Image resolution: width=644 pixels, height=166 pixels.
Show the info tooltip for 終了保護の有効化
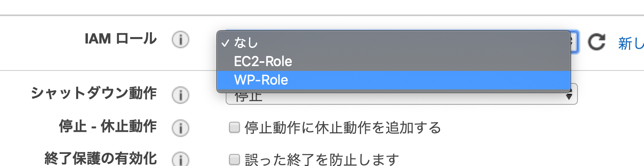tap(180, 159)
